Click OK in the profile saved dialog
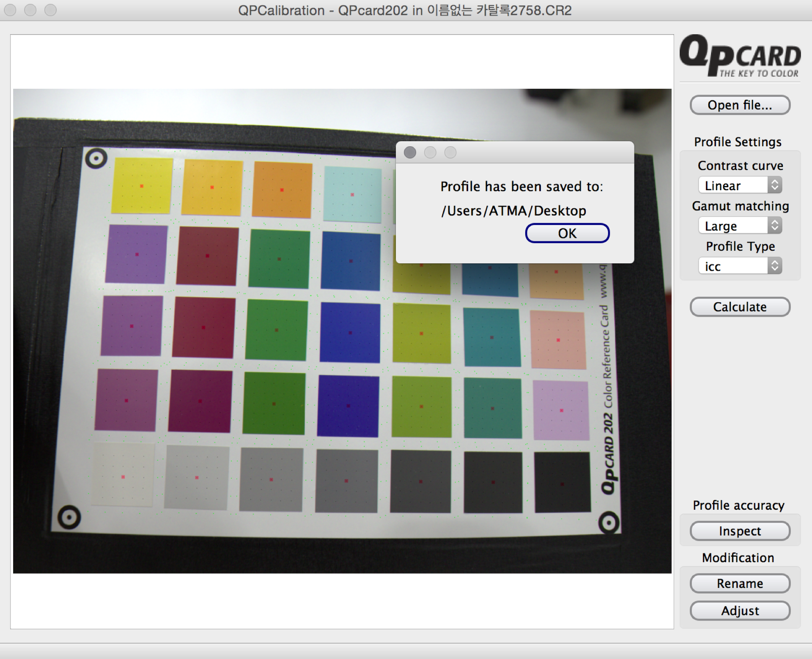This screenshot has height=659, width=812. pos(567,233)
